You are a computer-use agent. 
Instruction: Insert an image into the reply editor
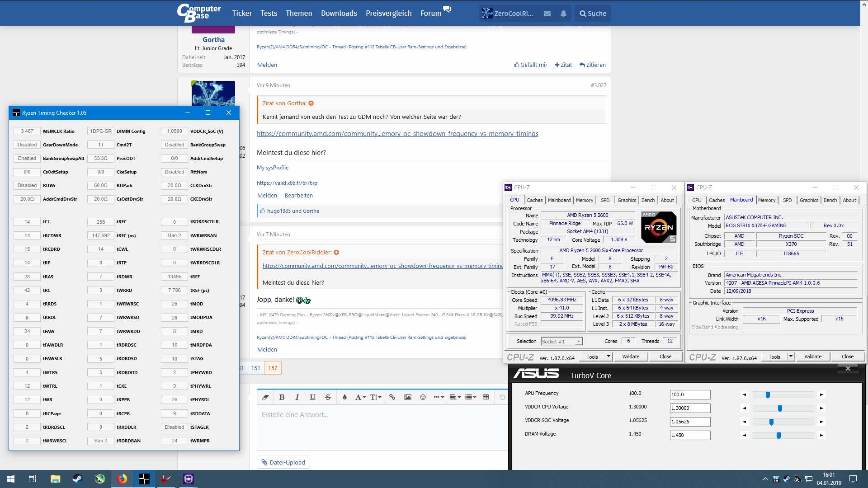coord(407,397)
